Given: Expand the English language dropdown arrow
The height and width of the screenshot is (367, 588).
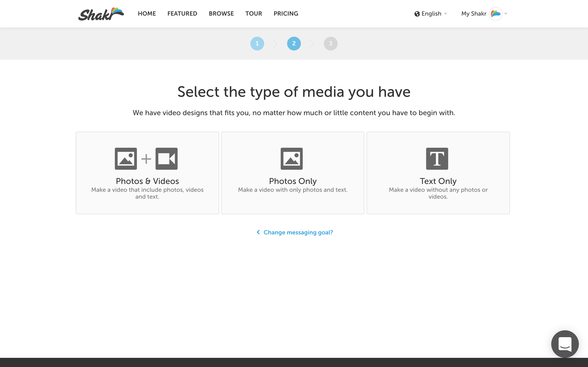Looking at the screenshot, I should pyautogui.click(x=445, y=14).
